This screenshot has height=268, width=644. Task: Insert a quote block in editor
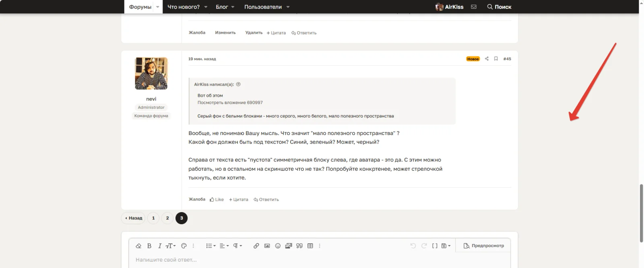(x=299, y=246)
